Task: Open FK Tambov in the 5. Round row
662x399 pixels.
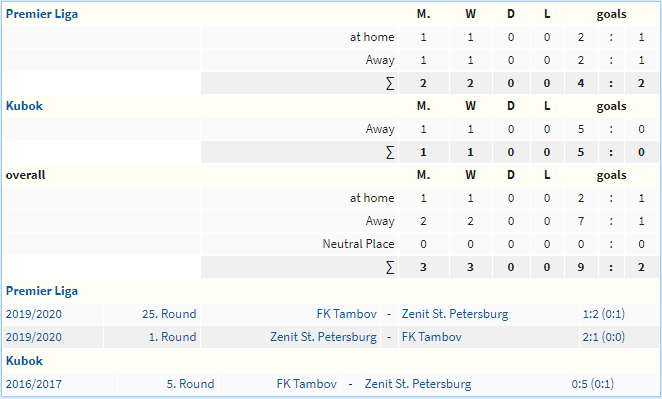Action: coord(307,384)
